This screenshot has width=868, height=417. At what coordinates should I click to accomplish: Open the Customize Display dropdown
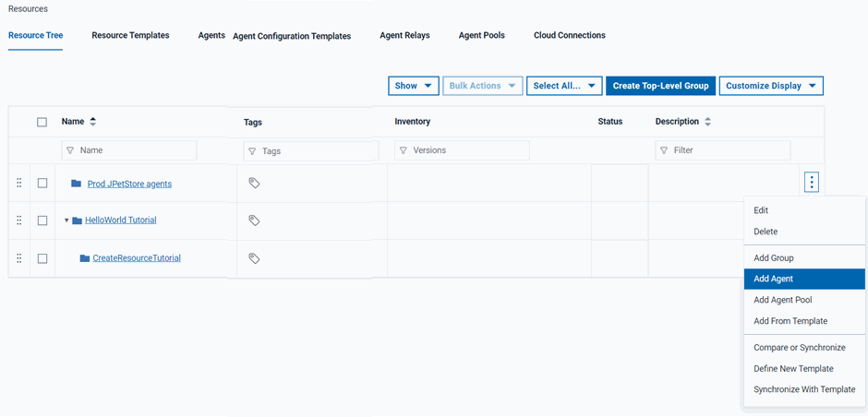(770, 86)
